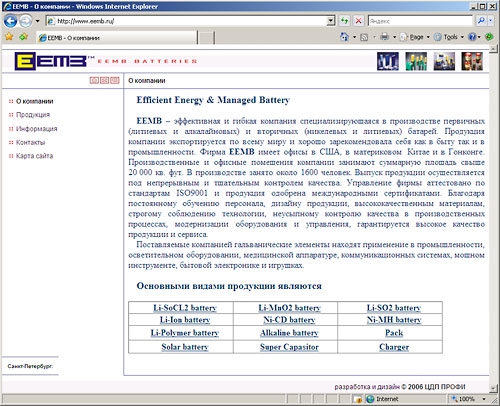The width and height of the screenshot is (500, 406).
Task: Click the last small pink header icon
Action: click(115, 80)
